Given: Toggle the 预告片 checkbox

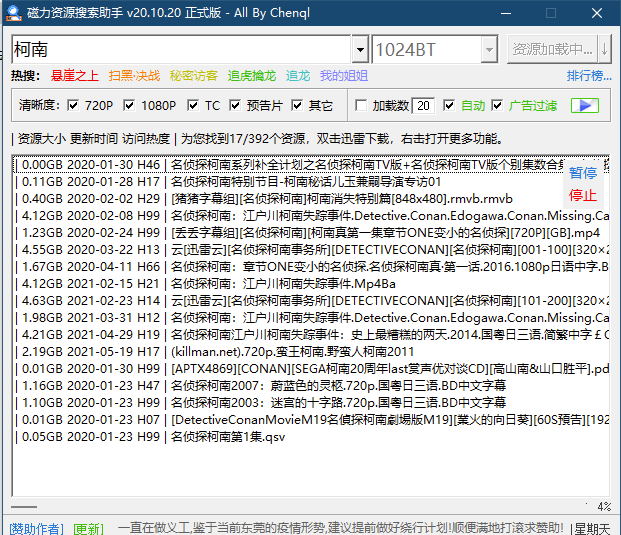Looking at the screenshot, I should [x=234, y=105].
